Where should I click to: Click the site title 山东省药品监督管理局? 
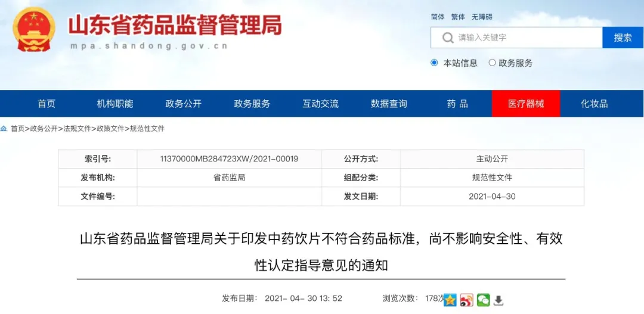pos(175,24)
